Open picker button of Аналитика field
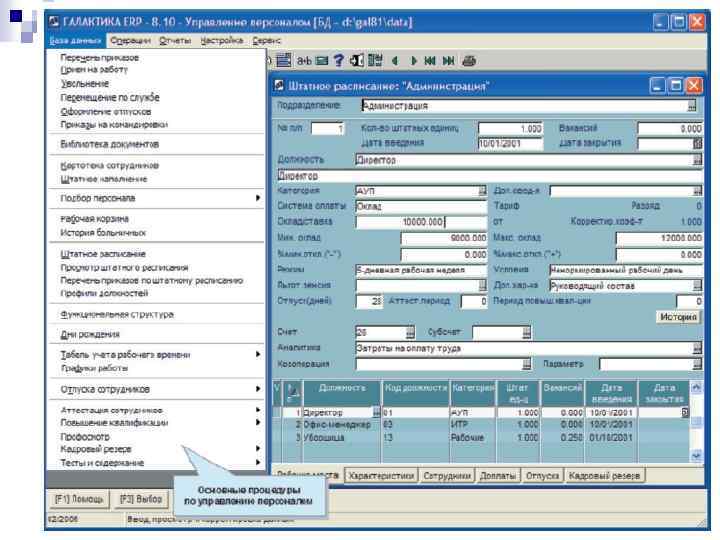The width and height of the screenshot is (720, 540). coord(698,348)
